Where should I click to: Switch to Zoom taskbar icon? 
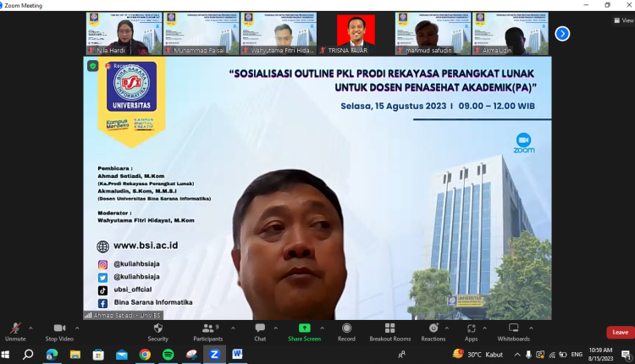pos(214,355)
